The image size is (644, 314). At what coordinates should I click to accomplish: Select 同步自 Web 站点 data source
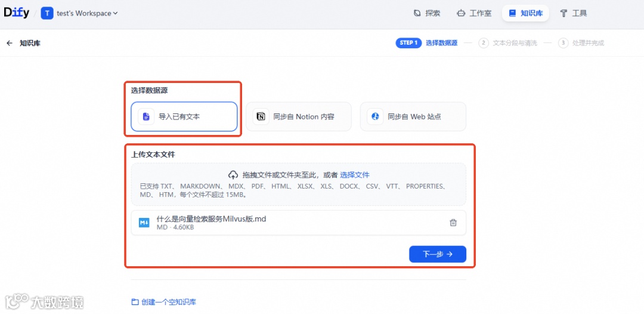tap(413, 117)
